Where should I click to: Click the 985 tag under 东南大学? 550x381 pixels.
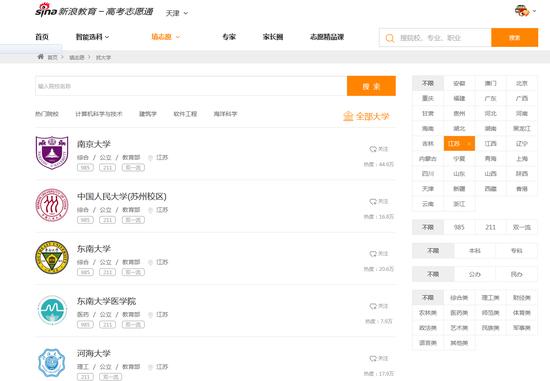(85, 272)
